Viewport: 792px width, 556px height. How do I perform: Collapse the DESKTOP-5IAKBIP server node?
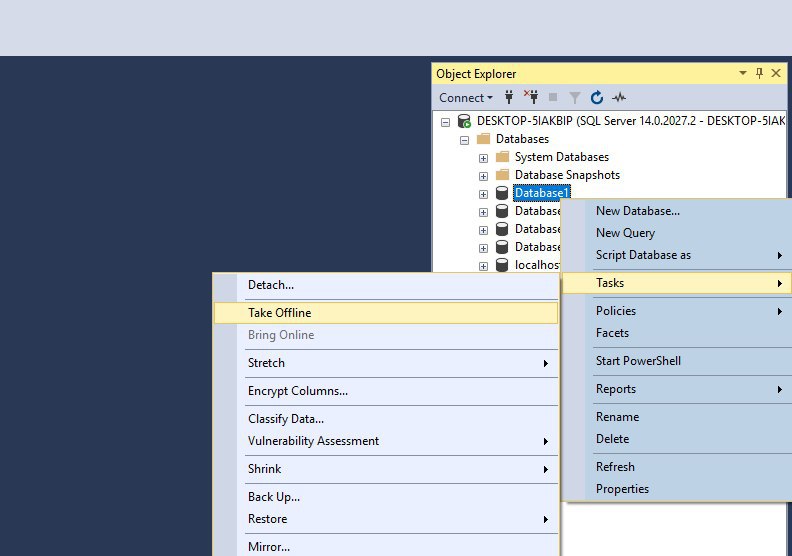[x=446, y=122]
